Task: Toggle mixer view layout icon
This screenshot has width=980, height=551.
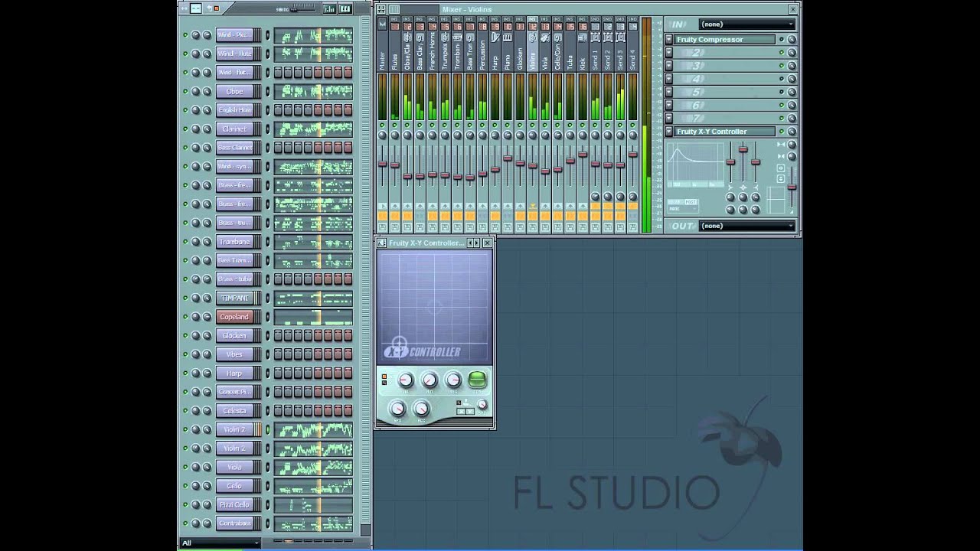Action: click(x=394, y=9)
